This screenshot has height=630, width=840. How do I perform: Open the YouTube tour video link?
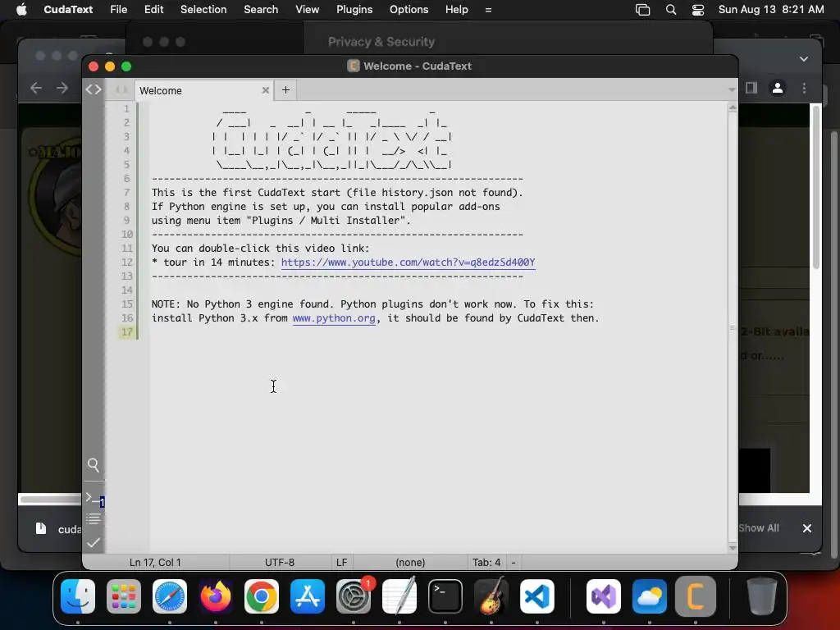pos(408,262)
